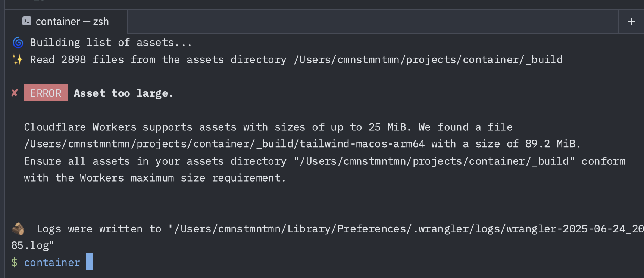Click the typed container command at the prompt
The image size is (644, 278).
(52, 262)
